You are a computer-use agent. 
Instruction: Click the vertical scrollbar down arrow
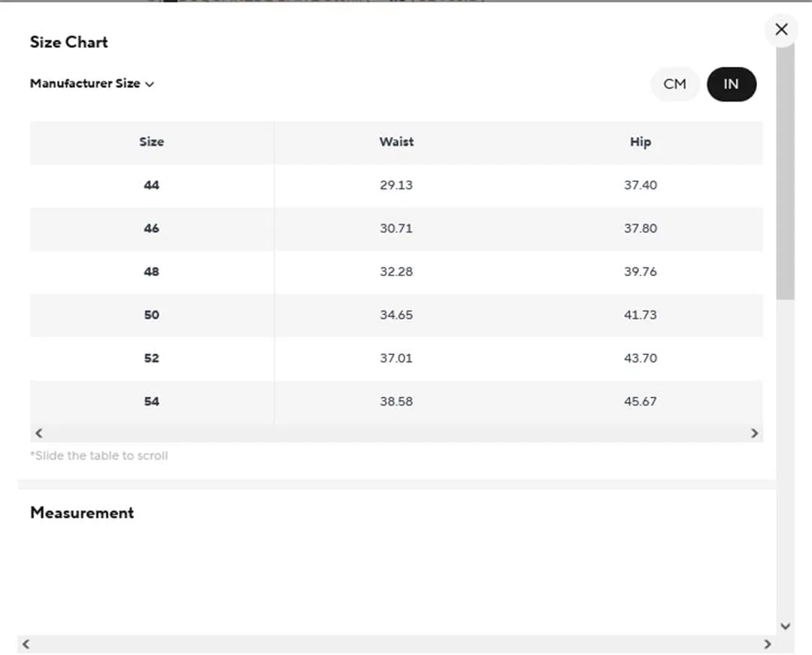[785, 626]
